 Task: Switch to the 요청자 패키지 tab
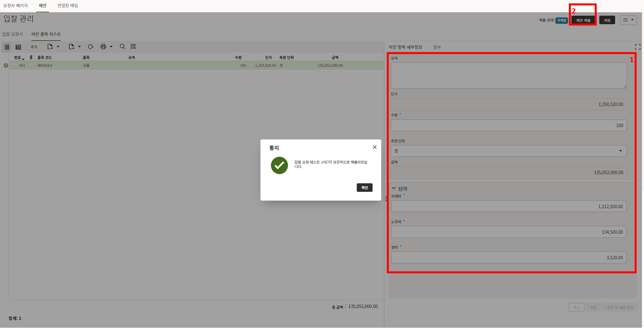[15, 6]
